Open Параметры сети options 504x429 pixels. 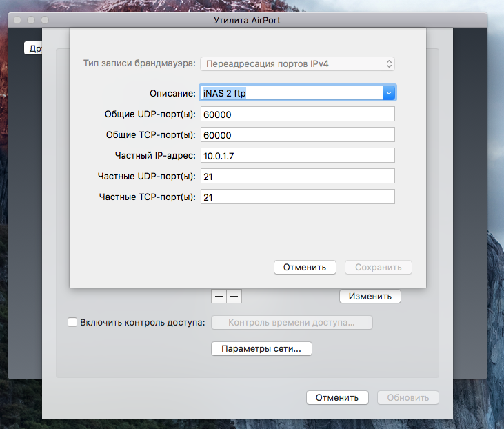coord(261,348)
